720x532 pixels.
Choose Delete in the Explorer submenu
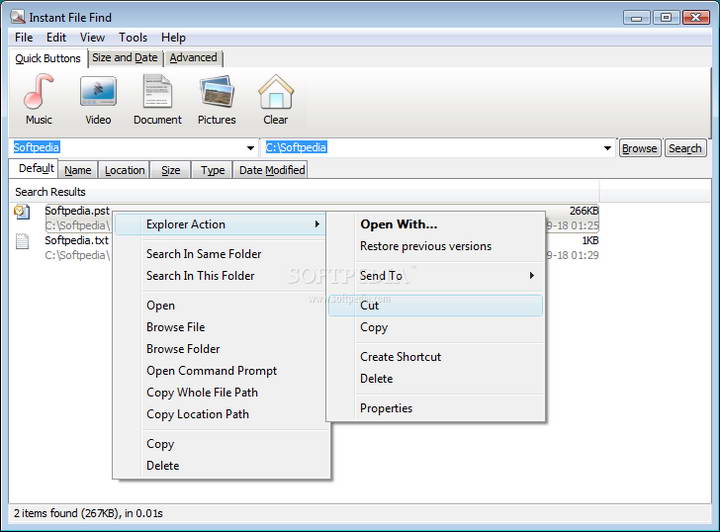click(x=377, y=379)
